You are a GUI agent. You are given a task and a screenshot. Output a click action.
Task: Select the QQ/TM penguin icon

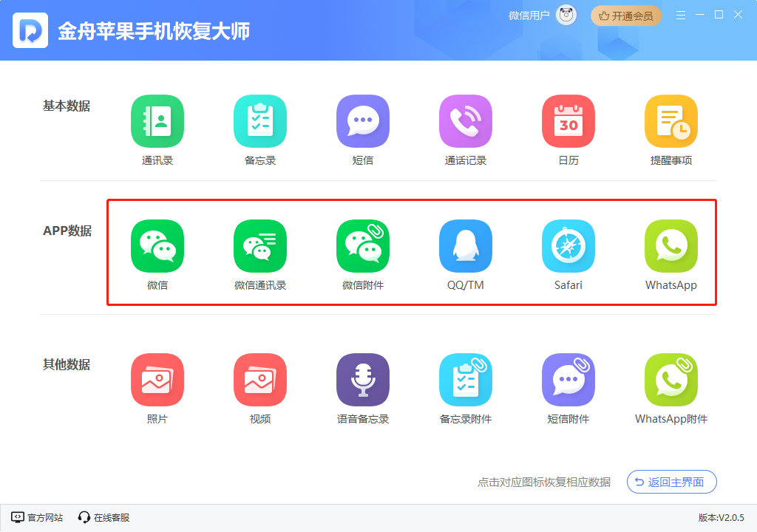tap(466, 246)
